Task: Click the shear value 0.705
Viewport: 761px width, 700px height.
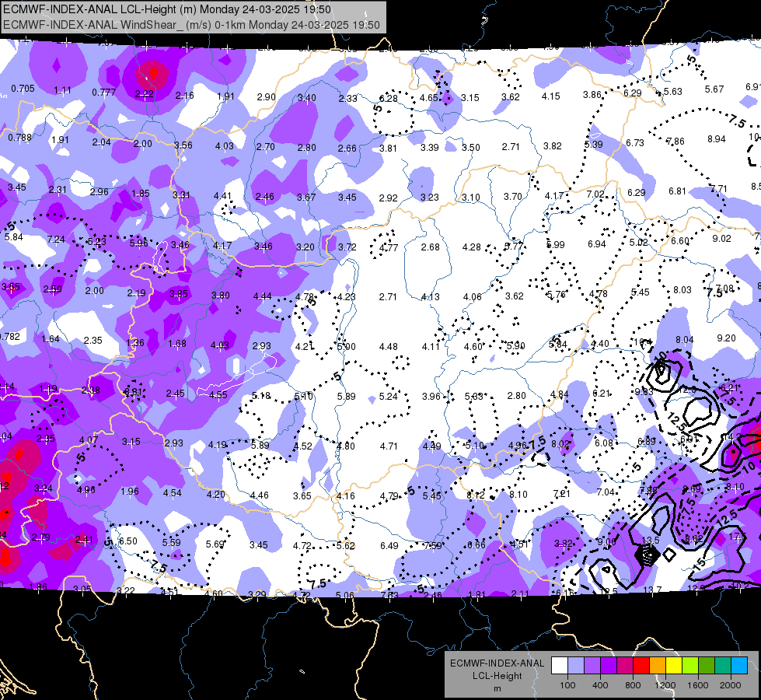Action: coord(23,89)
